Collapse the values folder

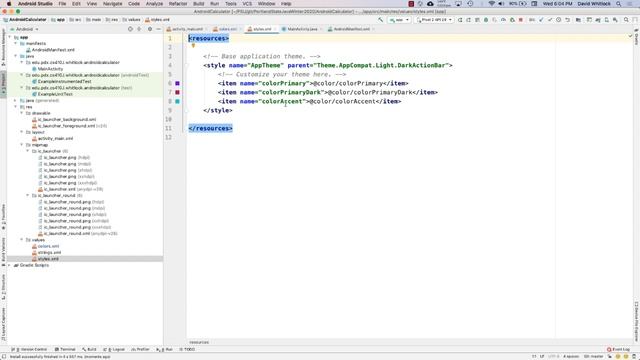click(x=22, y=240)
